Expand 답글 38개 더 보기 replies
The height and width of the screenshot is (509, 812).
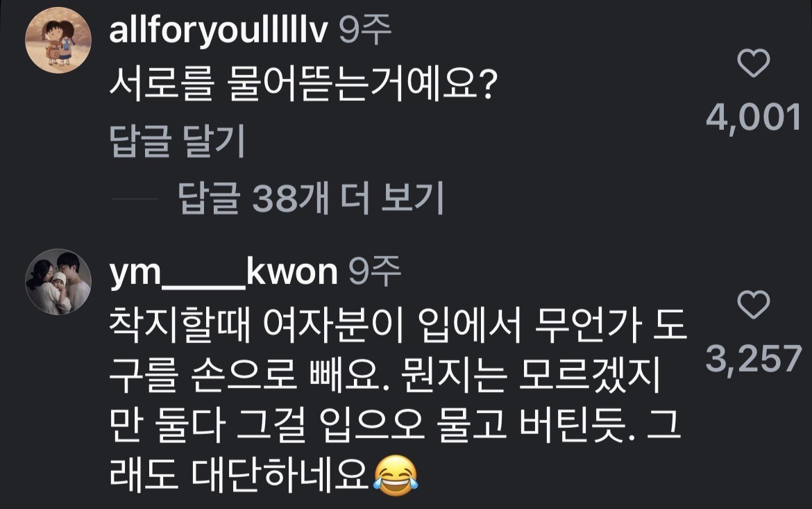(x=311, y=198)
